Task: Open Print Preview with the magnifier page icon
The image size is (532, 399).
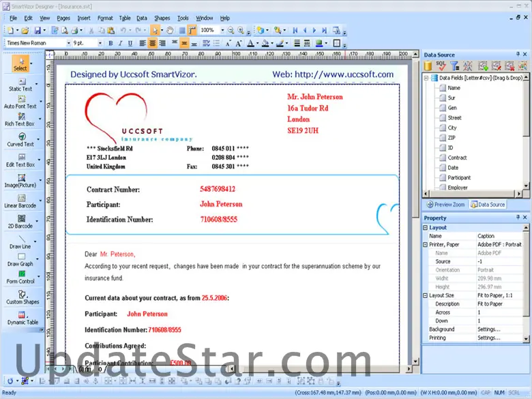Action: point(65,31)
